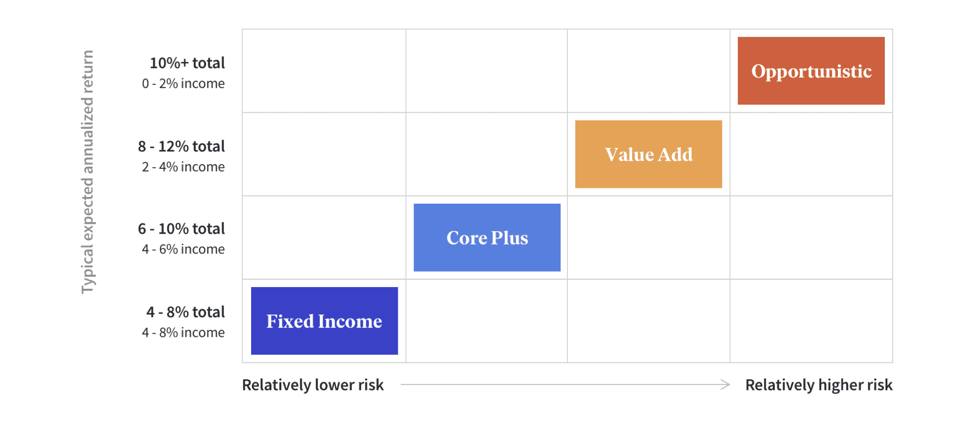
Task: Click the Relatively higher risk label
Action: 819,385
